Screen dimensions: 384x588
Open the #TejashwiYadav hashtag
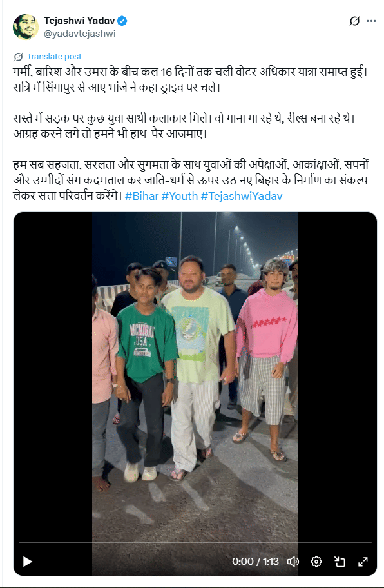pos(242,196)
